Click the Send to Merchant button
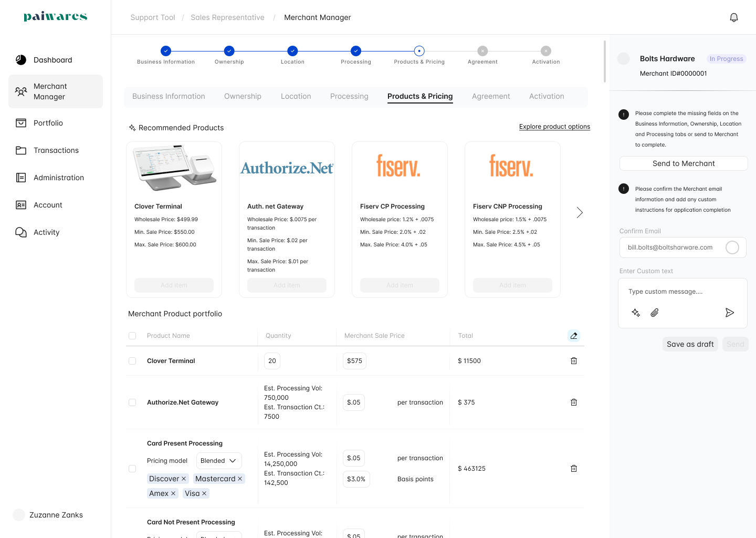Image resolution: width=756 pixels, height=538 pixels. (x=684, y=163)
